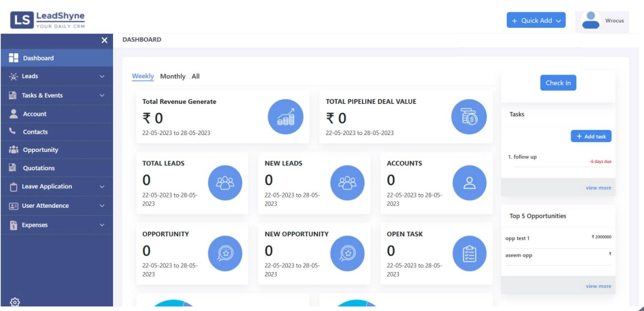Viewport: 644px width, 311px height.
Task: Open Dashboard in the sidebar
Action: (x=57, y=58)
